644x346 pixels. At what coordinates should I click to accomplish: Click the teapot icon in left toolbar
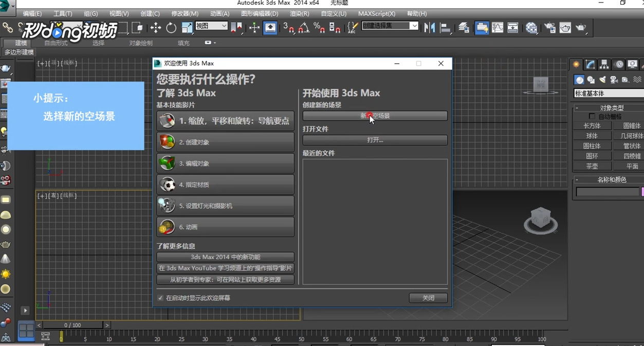[x=6, y=69]
